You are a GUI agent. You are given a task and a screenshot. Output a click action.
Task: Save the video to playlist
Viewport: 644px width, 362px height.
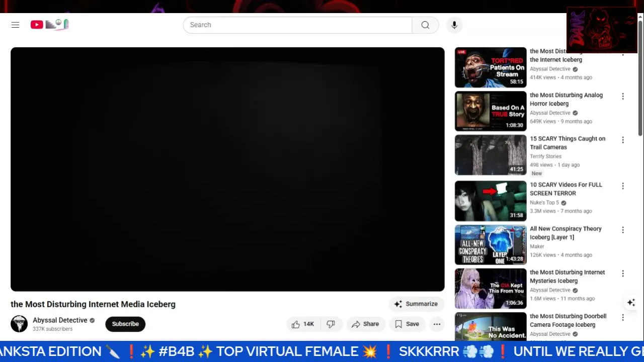point(407,324)
